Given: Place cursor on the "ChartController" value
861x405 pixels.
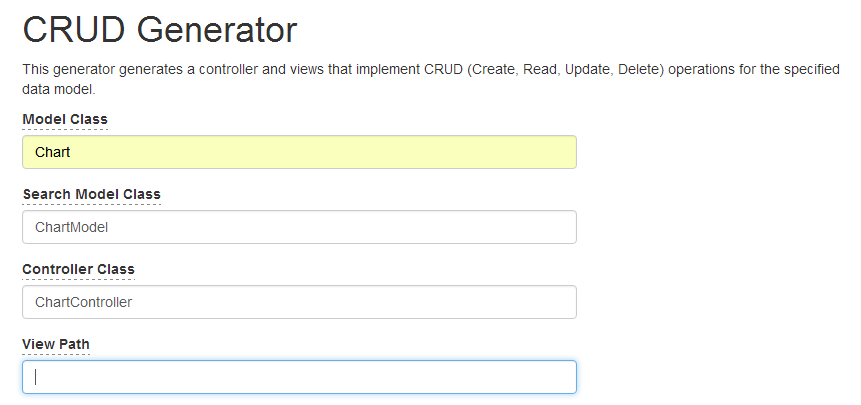Looking at the screenshot, I should click(83, 302).
